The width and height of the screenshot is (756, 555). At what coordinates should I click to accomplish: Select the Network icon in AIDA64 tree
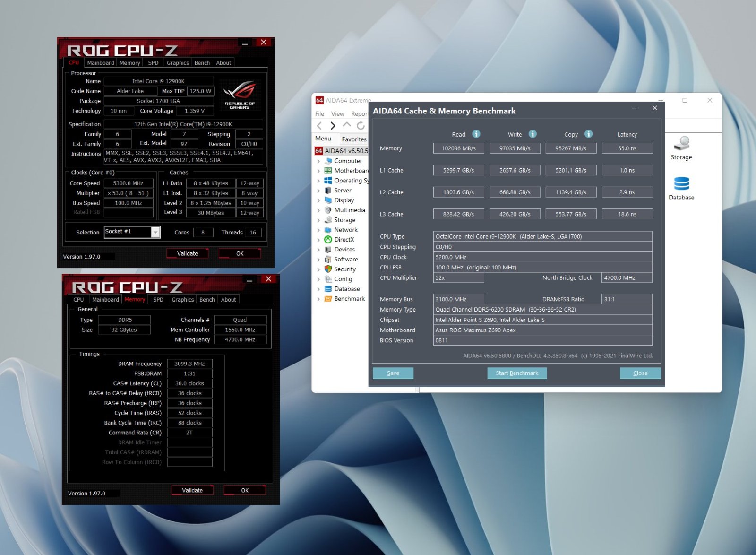coord(328,230)
